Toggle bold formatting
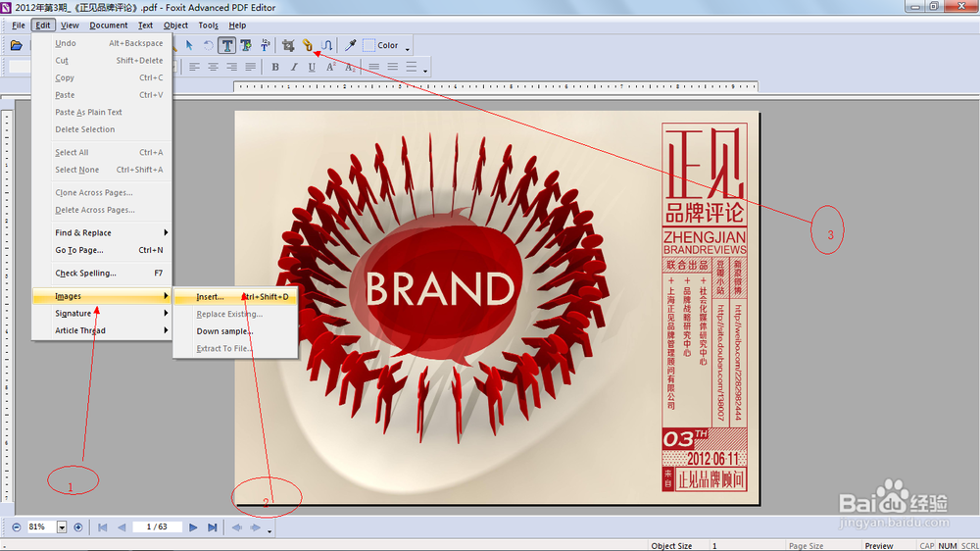 click(x=275, y=67)
